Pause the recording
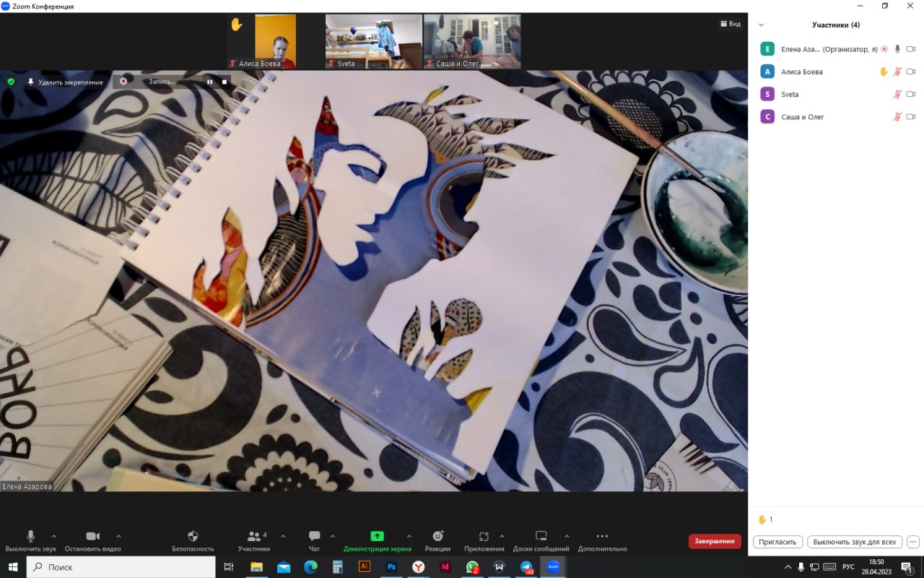 click(x=210, y=82)
